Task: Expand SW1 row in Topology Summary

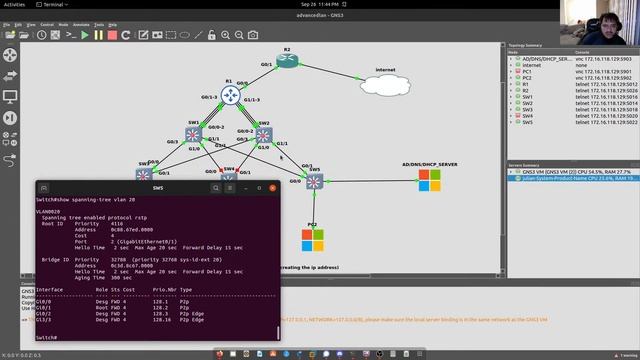Action: click(511, 97)
